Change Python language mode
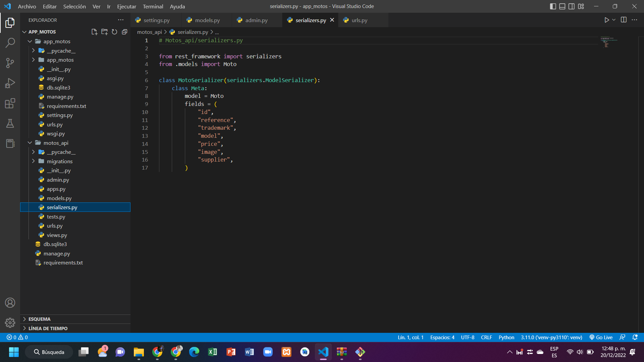Screen dimensions: 644x362 (x=506, y=337)
